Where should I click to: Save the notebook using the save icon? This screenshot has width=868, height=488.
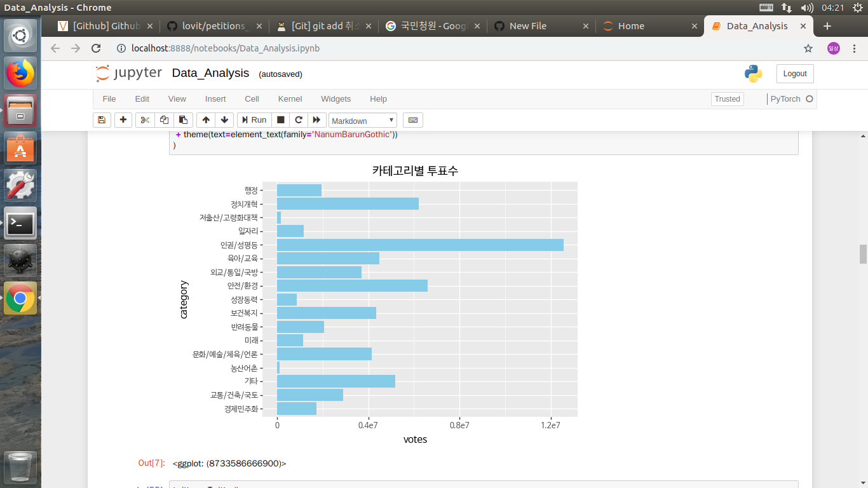point(102,120)
